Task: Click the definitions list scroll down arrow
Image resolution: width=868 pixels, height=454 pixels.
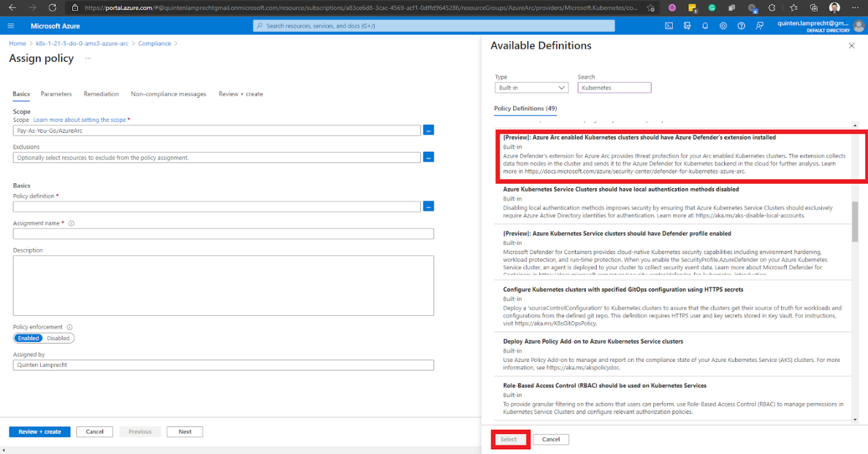Action: pos(855,419)
